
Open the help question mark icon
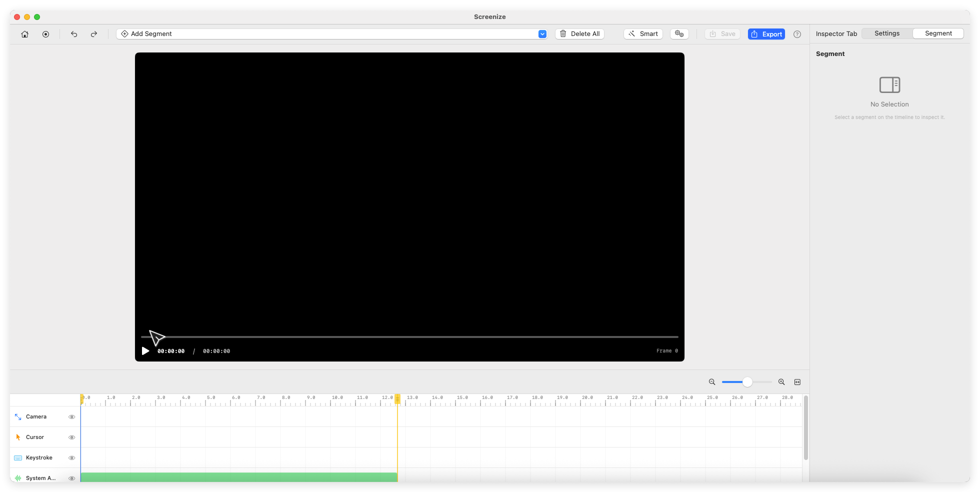[x=797, y=34]
